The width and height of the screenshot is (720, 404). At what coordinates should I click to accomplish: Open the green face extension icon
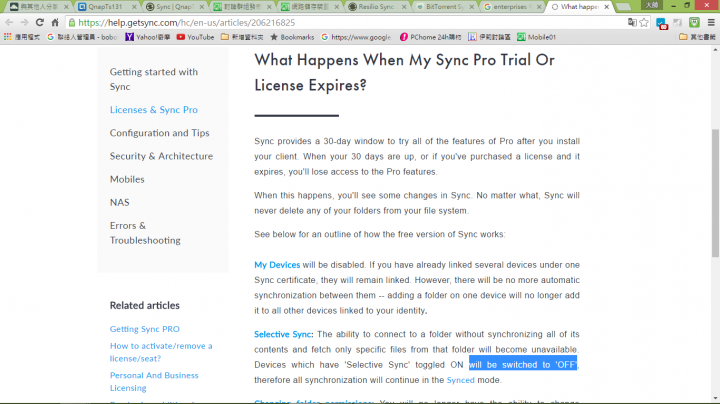point(694,22)
